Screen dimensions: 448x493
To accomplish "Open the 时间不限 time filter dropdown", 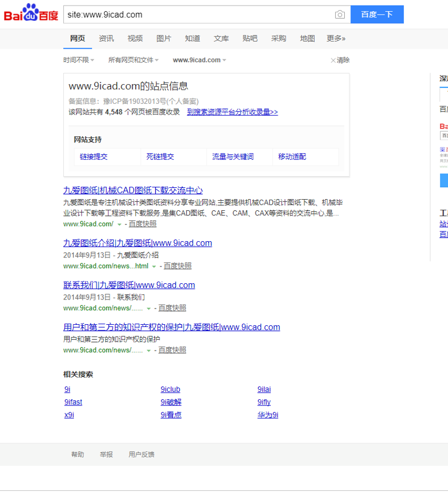I will (x=78, y=60).
